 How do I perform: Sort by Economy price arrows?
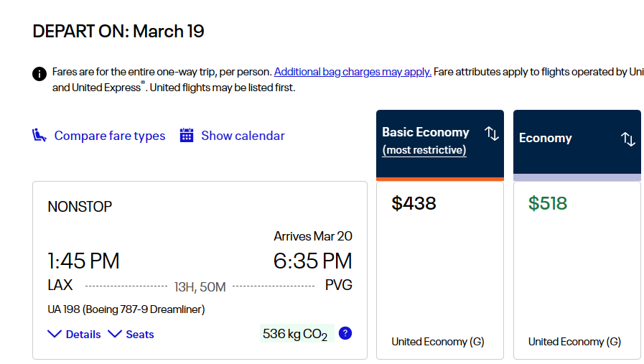[628, 139]
